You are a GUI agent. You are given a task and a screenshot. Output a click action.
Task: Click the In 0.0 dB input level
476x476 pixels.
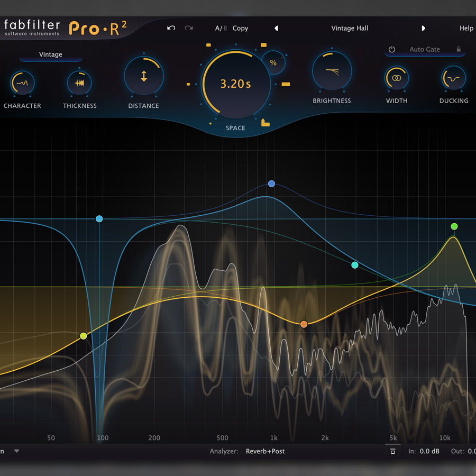tap(424, 452)
